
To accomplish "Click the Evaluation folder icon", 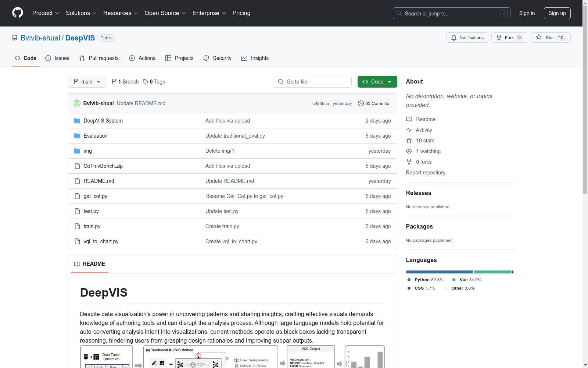I will coord(77,136).
